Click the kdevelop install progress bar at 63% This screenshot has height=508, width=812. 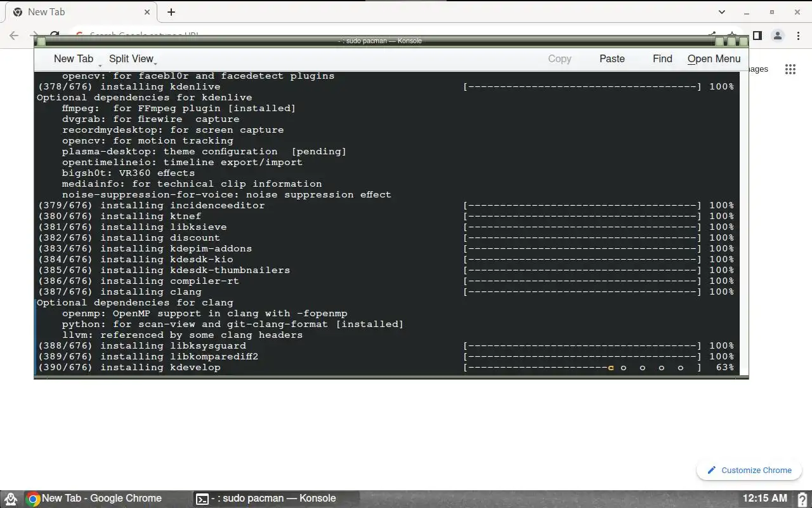pos(582,368)
